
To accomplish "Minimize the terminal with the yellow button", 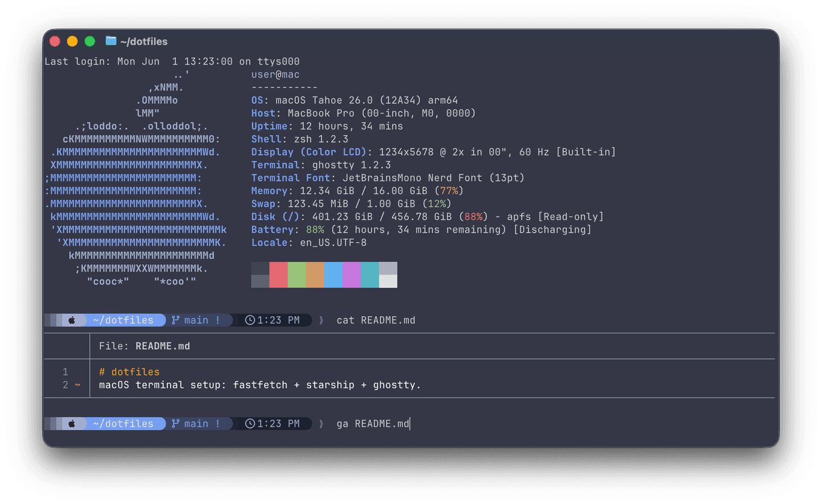I will pyautogui.click(x=72, y=41).
